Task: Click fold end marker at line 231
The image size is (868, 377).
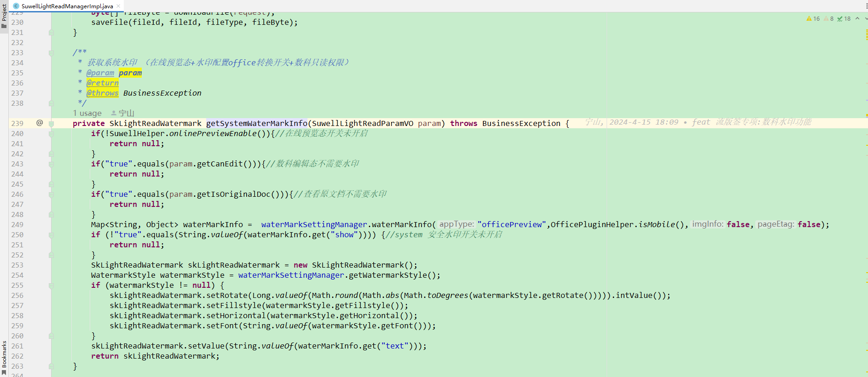Action: coord(51,33)
